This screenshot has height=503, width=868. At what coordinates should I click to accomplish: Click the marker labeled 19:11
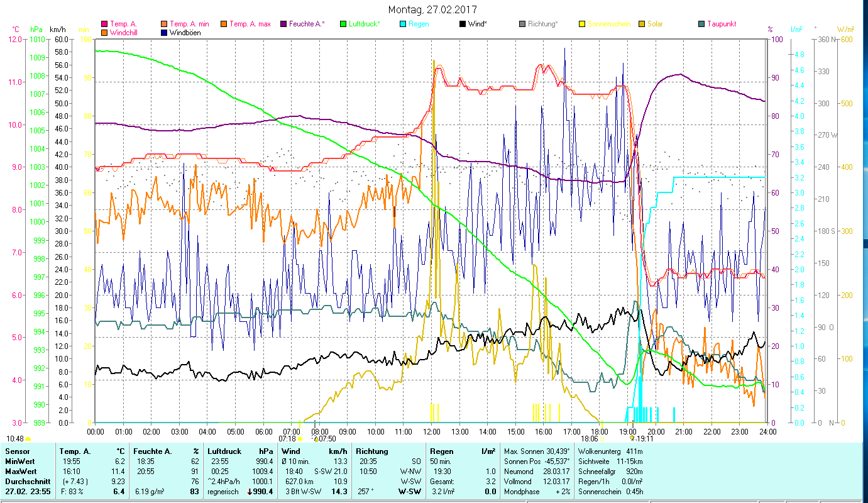[634, 439]
